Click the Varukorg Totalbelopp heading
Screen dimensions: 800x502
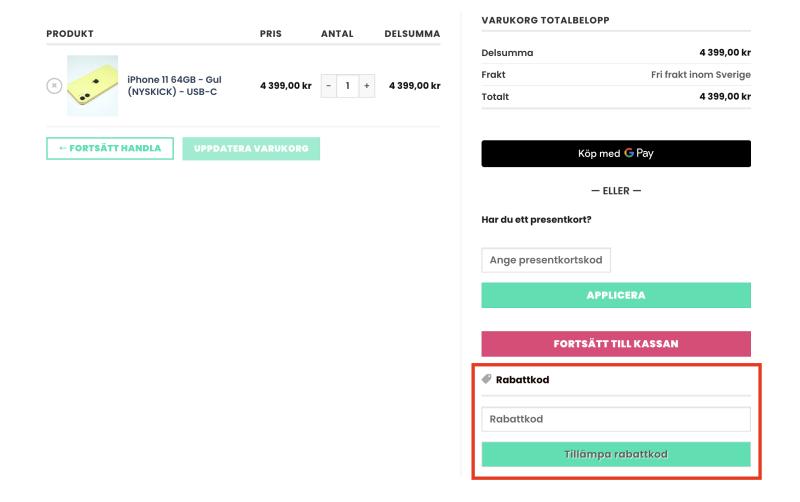545,20
